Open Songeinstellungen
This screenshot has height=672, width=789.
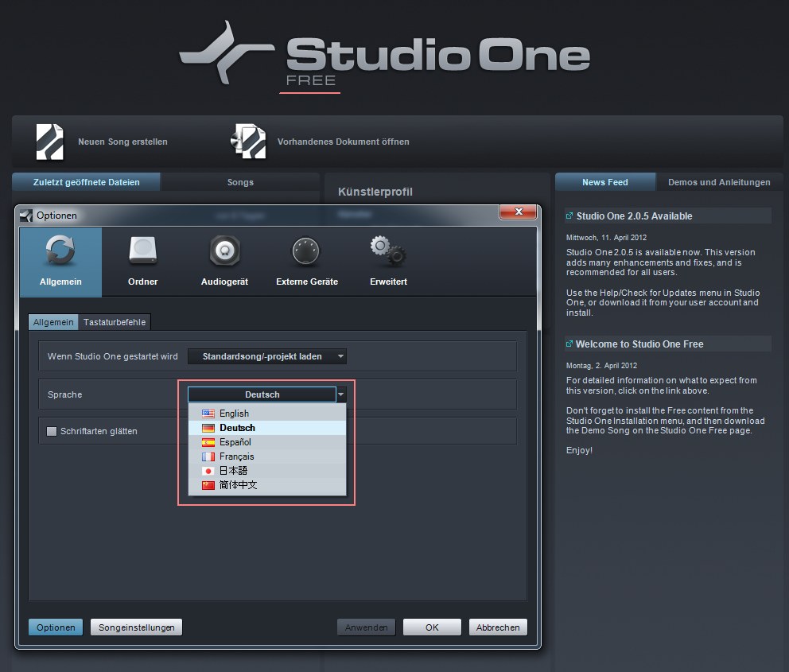pyautogui.click(x=136, y=627)
